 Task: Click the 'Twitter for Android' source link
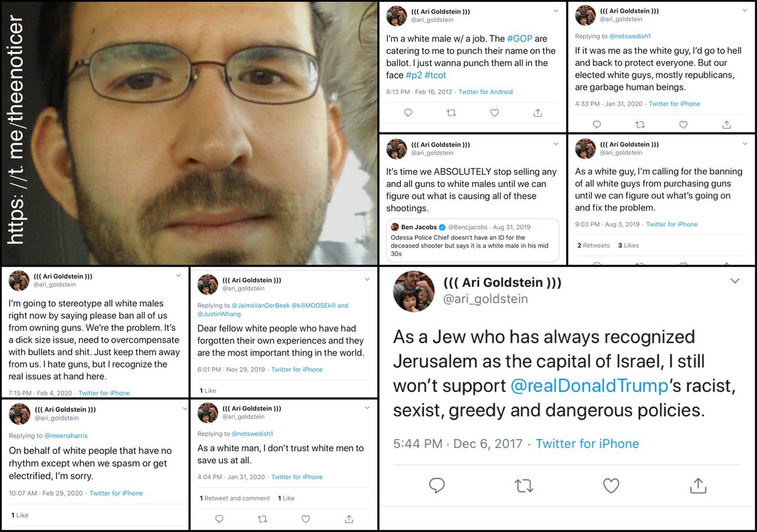click(x=486, y=92)
